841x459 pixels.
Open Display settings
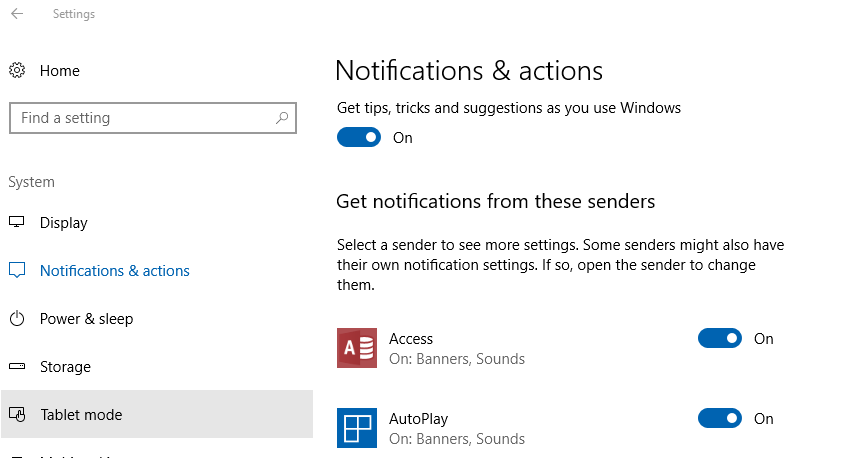(63, 223)
